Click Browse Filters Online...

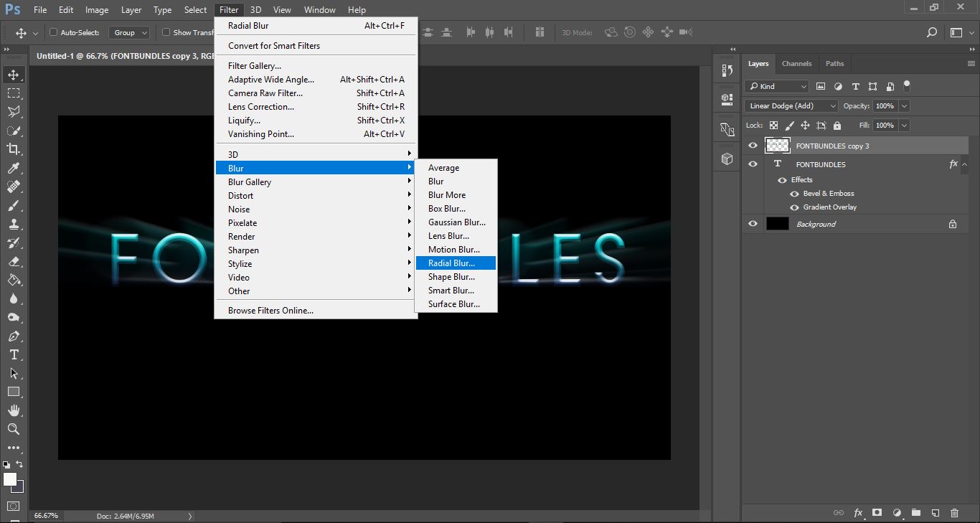(x=316, y=311)
